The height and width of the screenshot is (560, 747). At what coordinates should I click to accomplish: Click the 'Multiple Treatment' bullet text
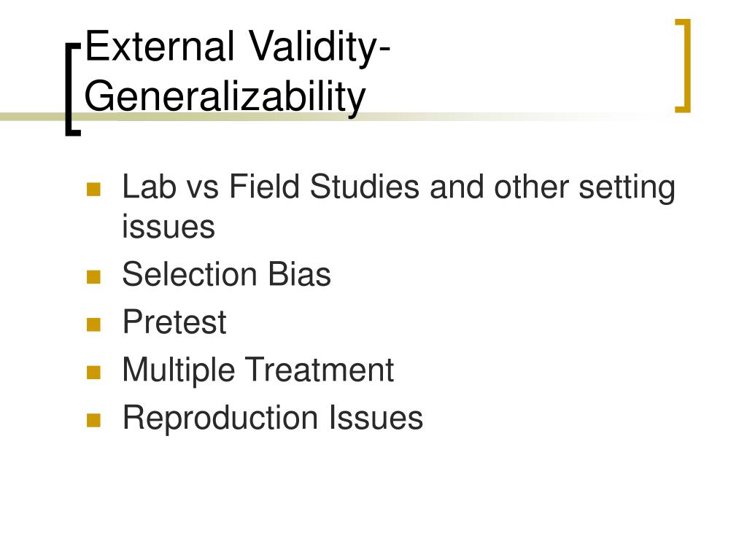[258, 370]
